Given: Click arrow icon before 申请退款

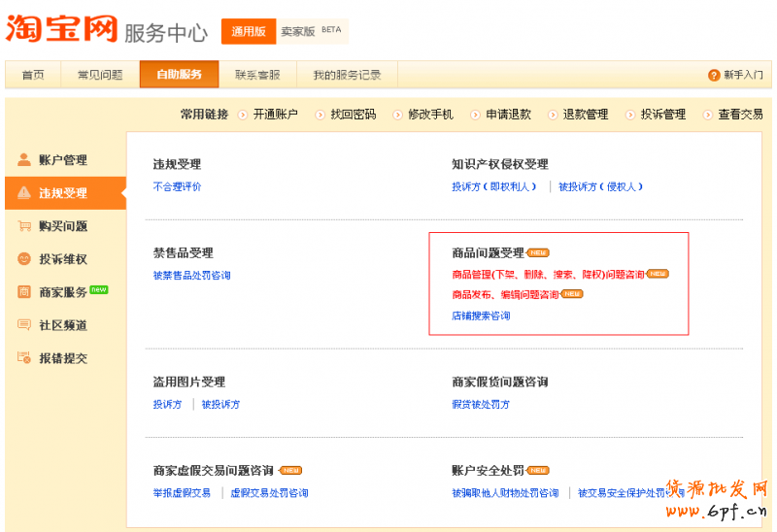Looking at the screenshot, I should (x=475, y=115).
